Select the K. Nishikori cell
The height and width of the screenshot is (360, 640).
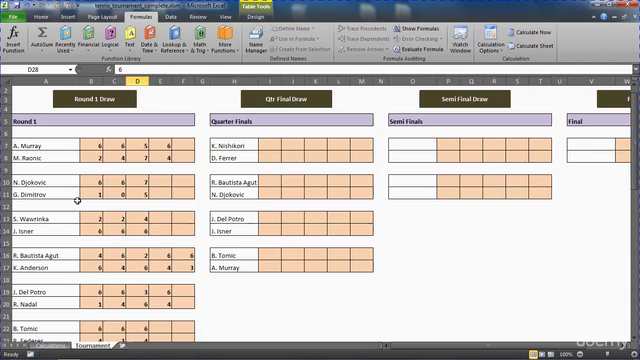pos(234,146)
